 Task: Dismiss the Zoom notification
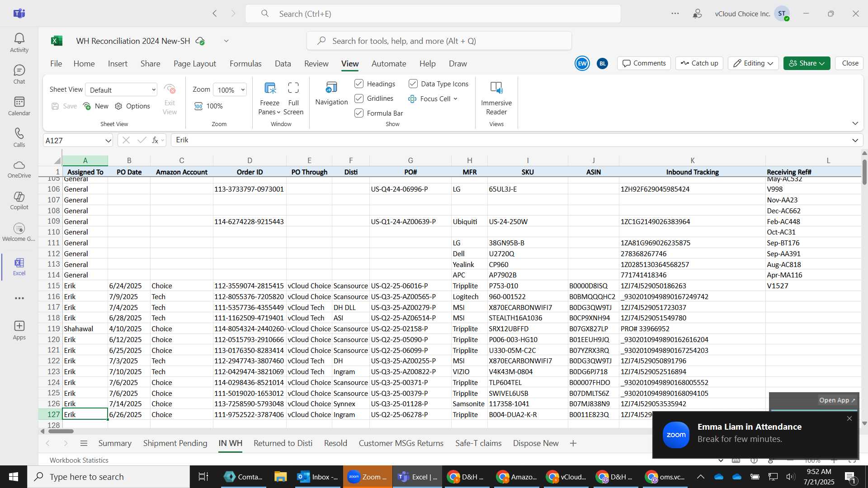(849, 418)
